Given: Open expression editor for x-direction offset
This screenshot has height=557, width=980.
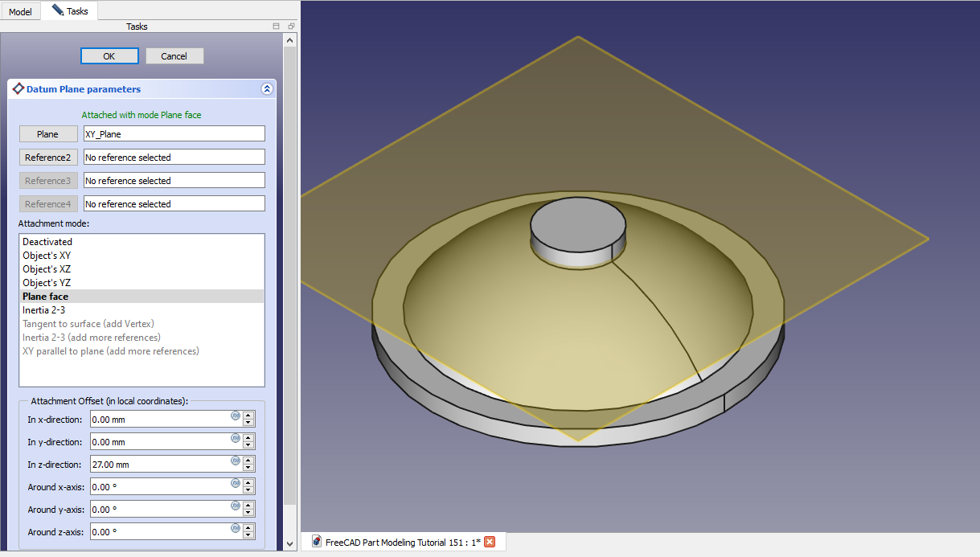Looking at the screenshot, I should (x=236, y=416).
